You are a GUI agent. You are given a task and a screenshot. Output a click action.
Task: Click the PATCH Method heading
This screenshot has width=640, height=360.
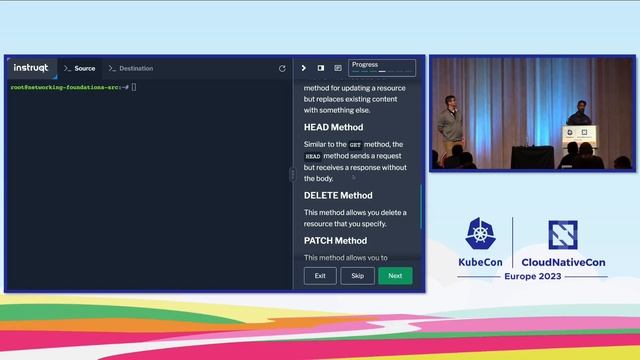click(x=335, y=241)
